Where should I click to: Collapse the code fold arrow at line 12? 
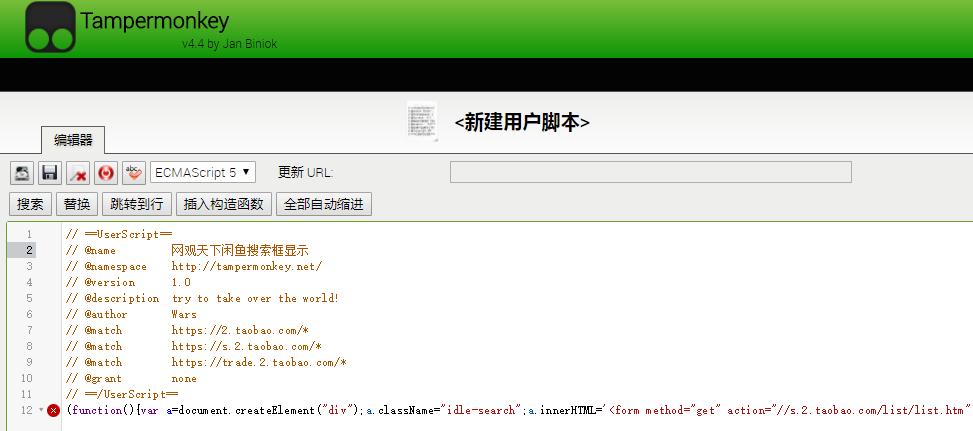pyautogui.click(x=41, y=411)
